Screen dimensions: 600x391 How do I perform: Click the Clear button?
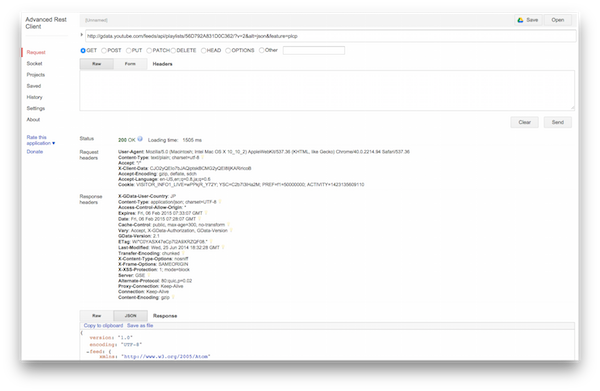coord(525,122)
